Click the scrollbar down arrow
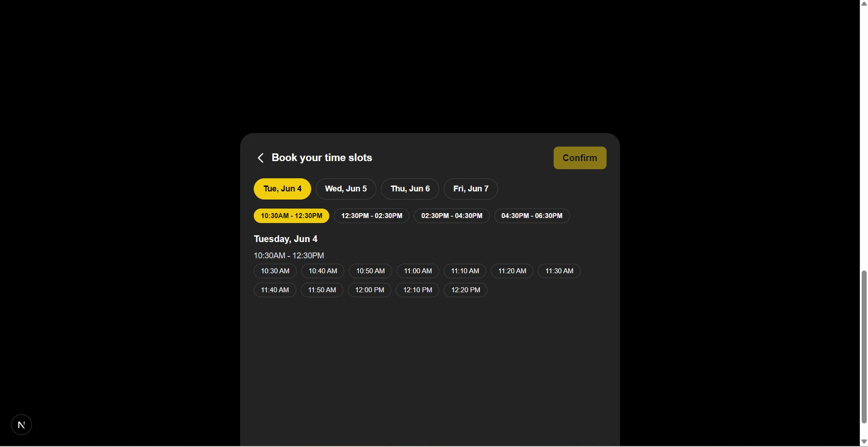The height and width of the screenshot is (447, 868). point(864,442)
